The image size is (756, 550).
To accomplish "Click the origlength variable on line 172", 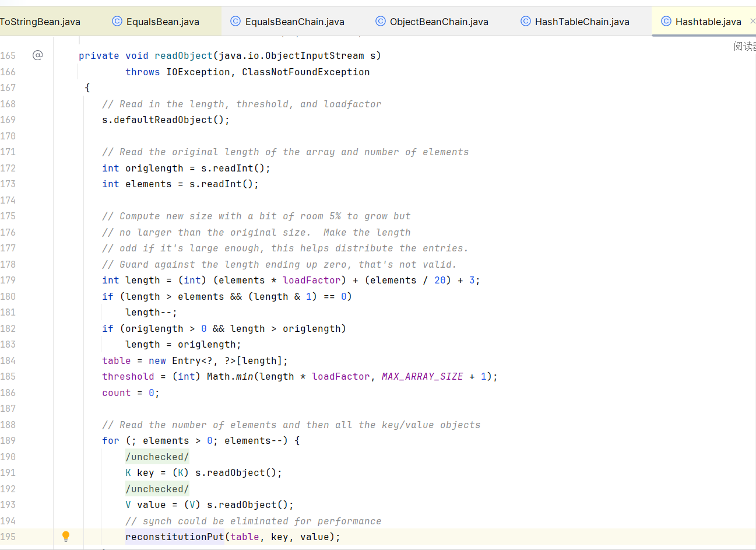I will click(x=154, y=168).
